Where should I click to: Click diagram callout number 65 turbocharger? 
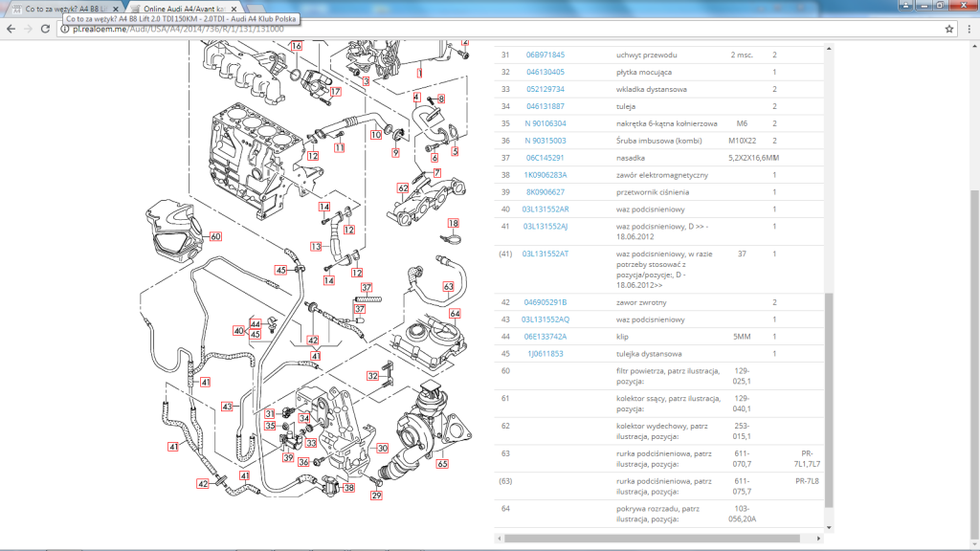click(442, 464)
